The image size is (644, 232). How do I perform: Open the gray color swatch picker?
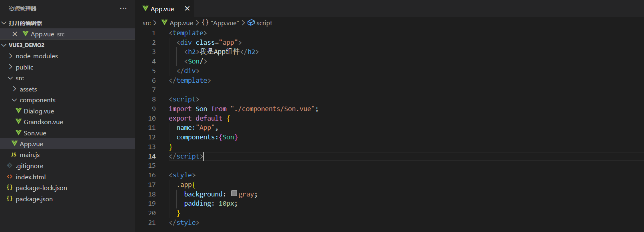pyautogui.click(x=234, y=194)
